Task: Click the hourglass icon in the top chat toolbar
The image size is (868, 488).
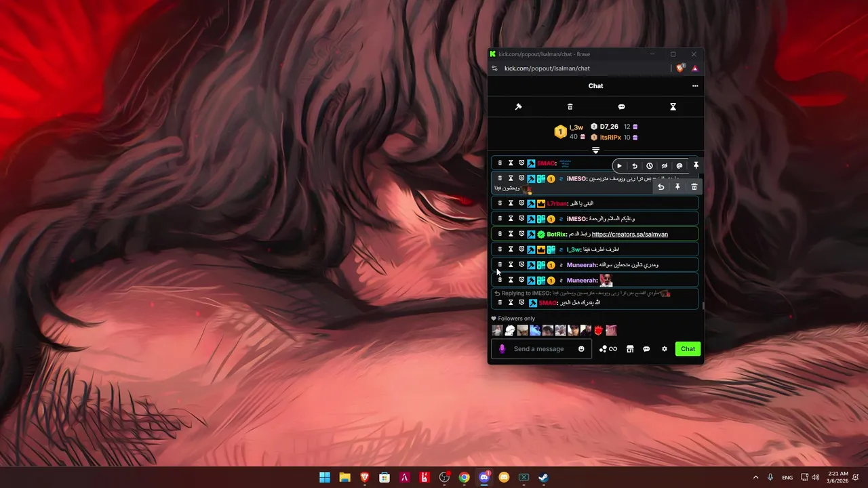Action: click(x=673, y=106)
